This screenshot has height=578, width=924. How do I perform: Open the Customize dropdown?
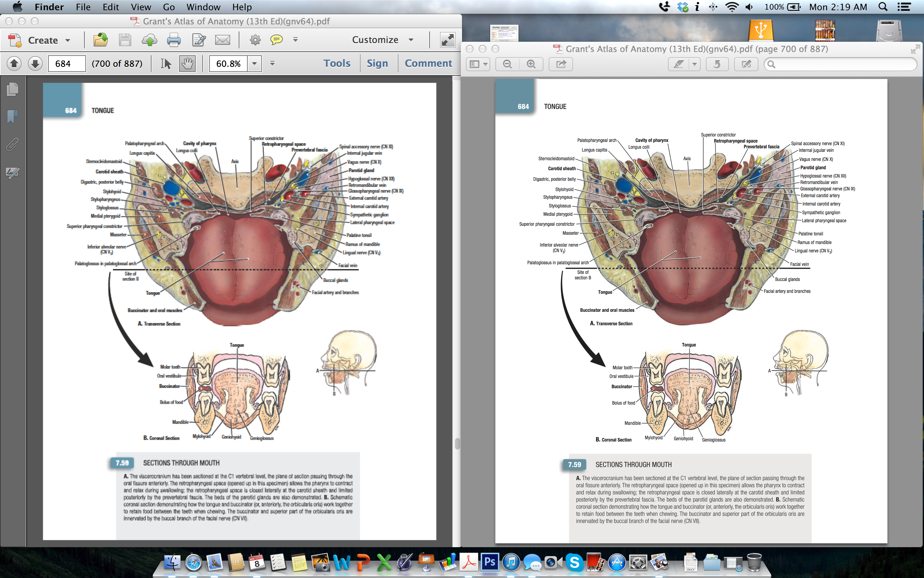[x=382, y=40]
